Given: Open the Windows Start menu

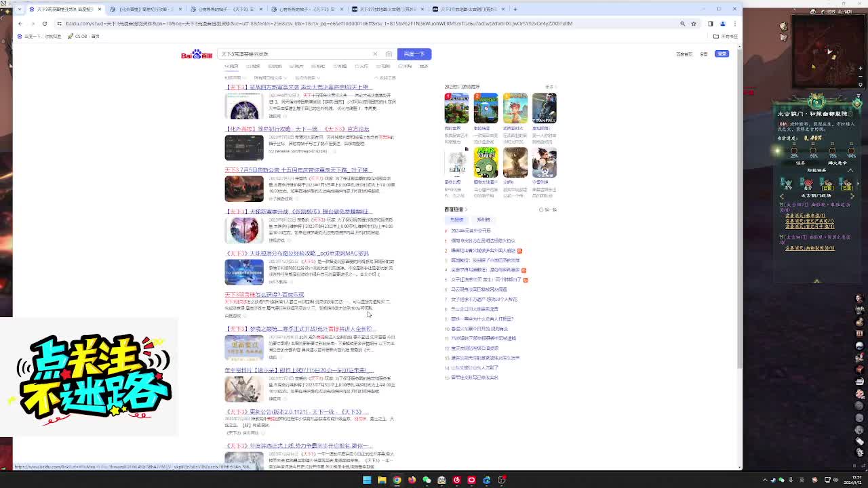Looking at the screenshot, I should pyautogui.click(x=367, y=480).
